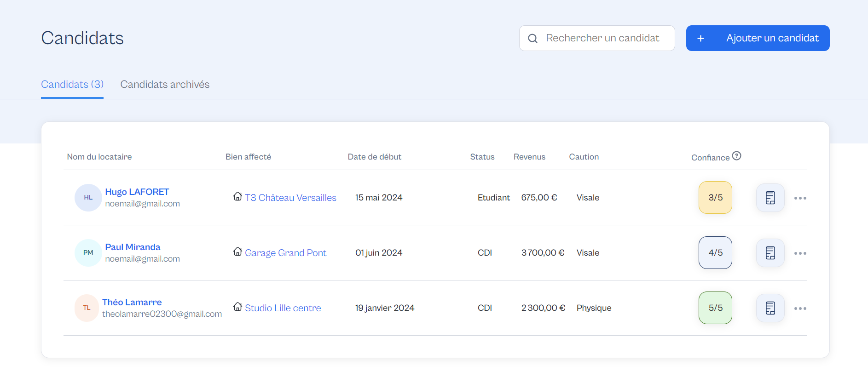868x383 pixels.
Task: Click the green 5/5 confidence badge
Action: pyautogui.click(x=715, y=308)
